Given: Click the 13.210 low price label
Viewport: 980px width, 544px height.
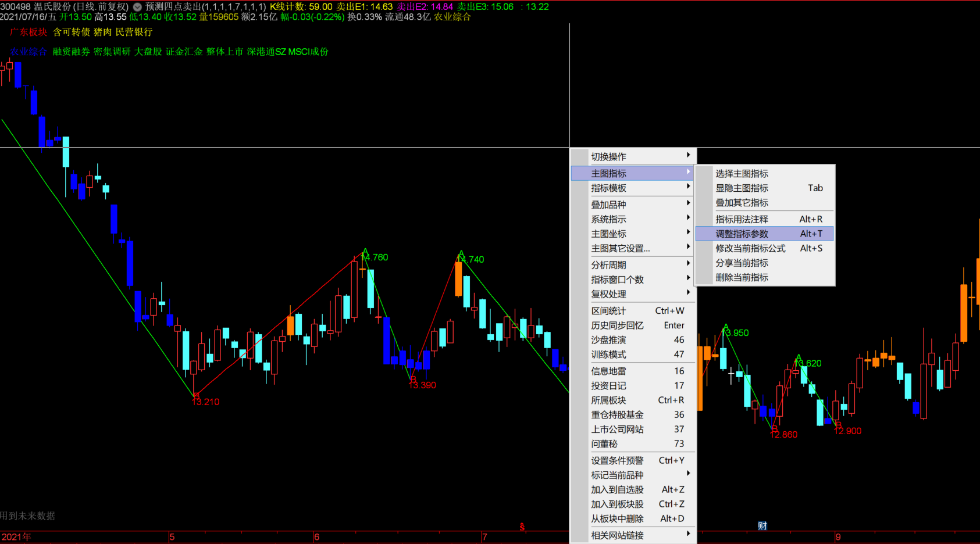Looking at the screenshot, I should tap(206, 402).
